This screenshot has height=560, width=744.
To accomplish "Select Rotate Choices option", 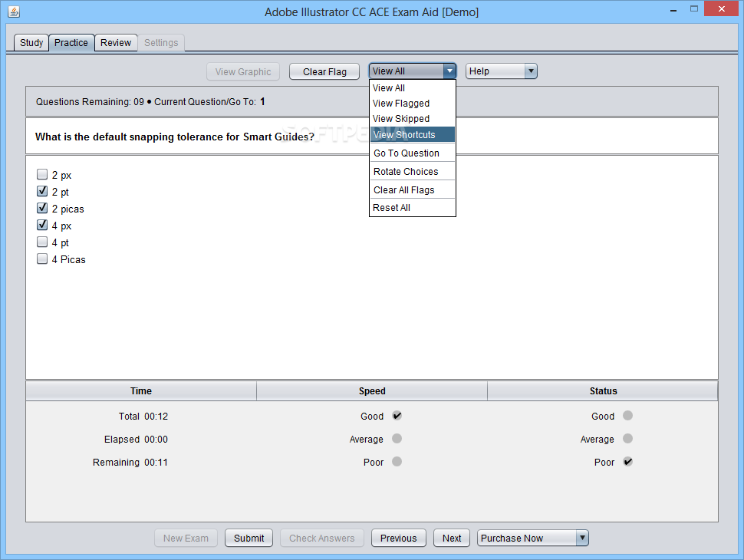I will click(413, 171).
